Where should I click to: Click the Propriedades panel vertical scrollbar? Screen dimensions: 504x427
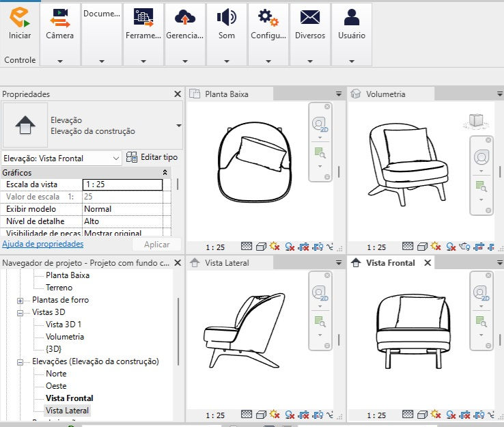(178, 184)
